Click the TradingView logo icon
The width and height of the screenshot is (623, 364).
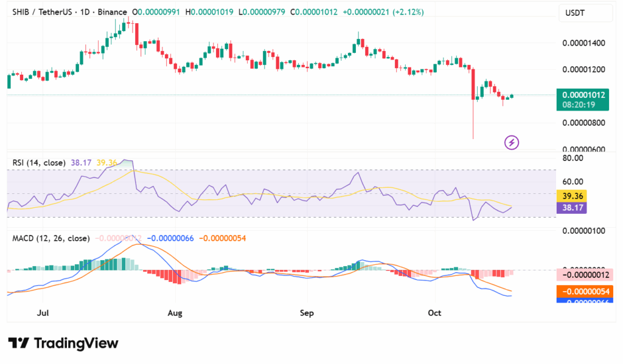(18, 343)
